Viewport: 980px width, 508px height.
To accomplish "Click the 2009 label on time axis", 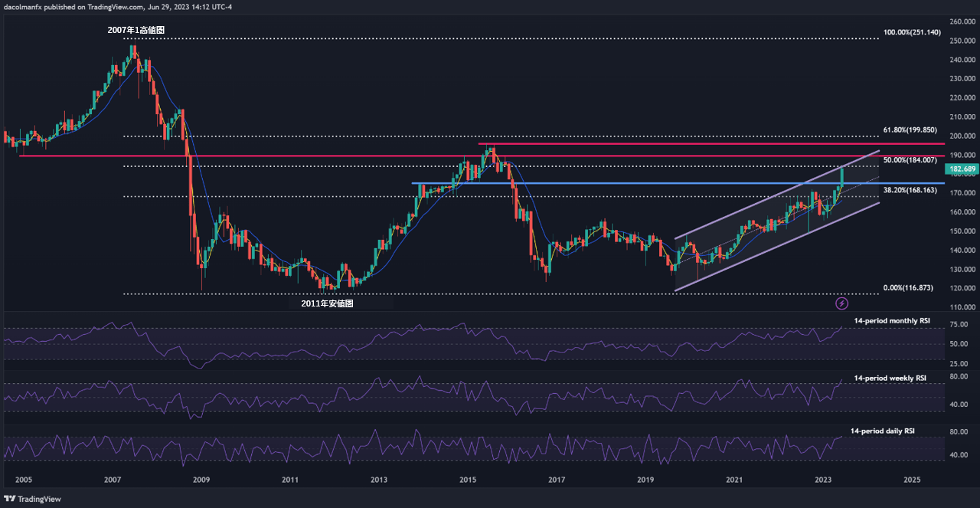I will point(201,480).
